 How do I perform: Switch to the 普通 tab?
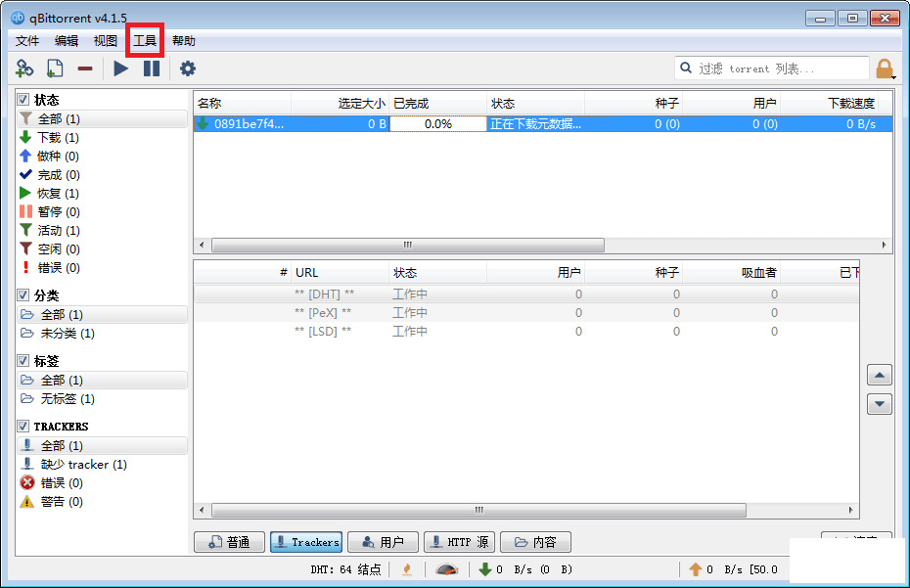(x=229, y=542)
